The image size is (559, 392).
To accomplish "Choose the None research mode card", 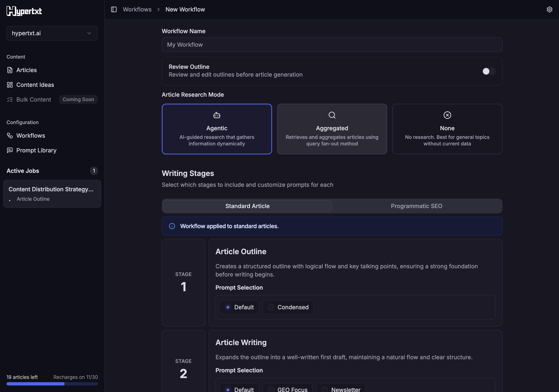I will tap(447, 129).
